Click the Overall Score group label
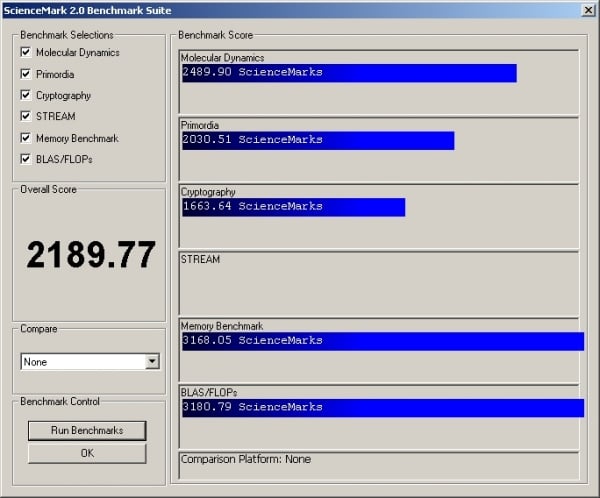The image size is (600, 498). click(49, 189)
